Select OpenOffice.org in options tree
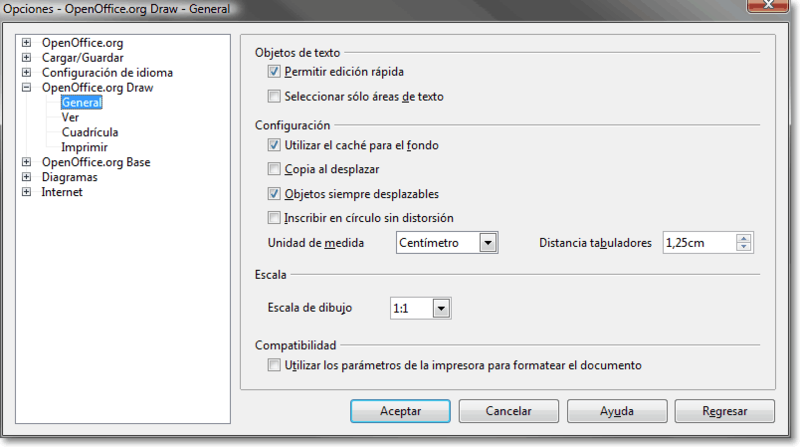Viewport: 800px width, 447px height. click(x=82, y=43)
